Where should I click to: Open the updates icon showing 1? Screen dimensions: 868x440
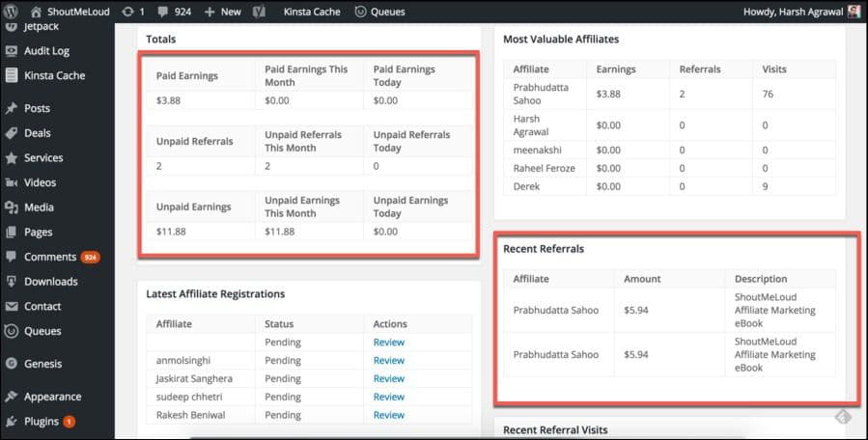(x=133, y=12)
